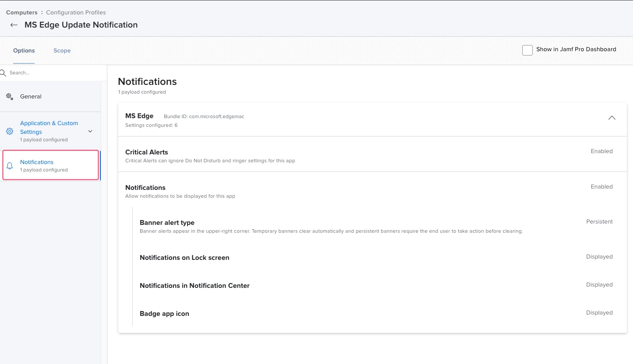Image resolution: width=633 pixels, height=364 pixels.
Task: Click the MS Edge payload name
Action: coord(139,116)
